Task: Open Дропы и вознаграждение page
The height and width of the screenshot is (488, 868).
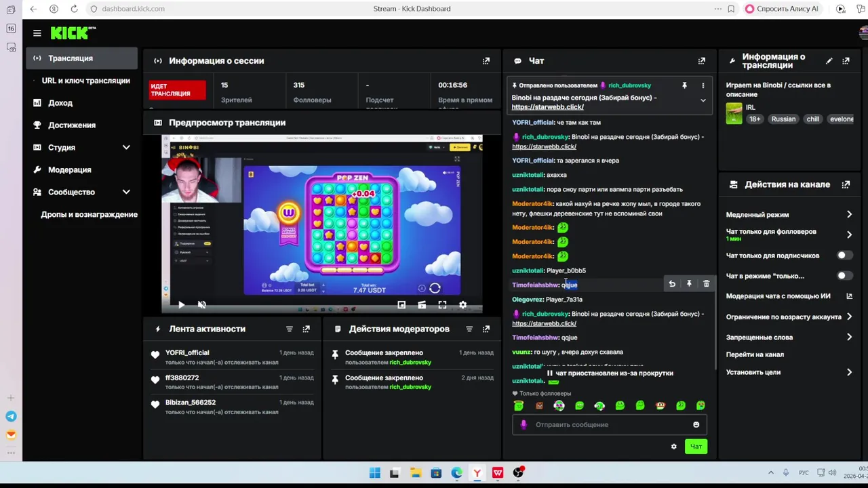Action: (x=89, y=214)
